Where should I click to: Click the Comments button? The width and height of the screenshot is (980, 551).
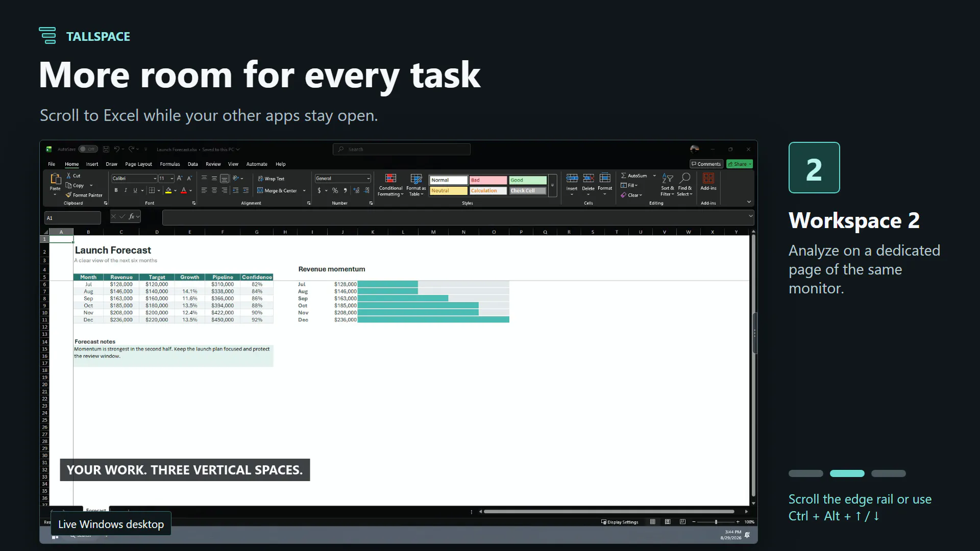coord(706,164)
